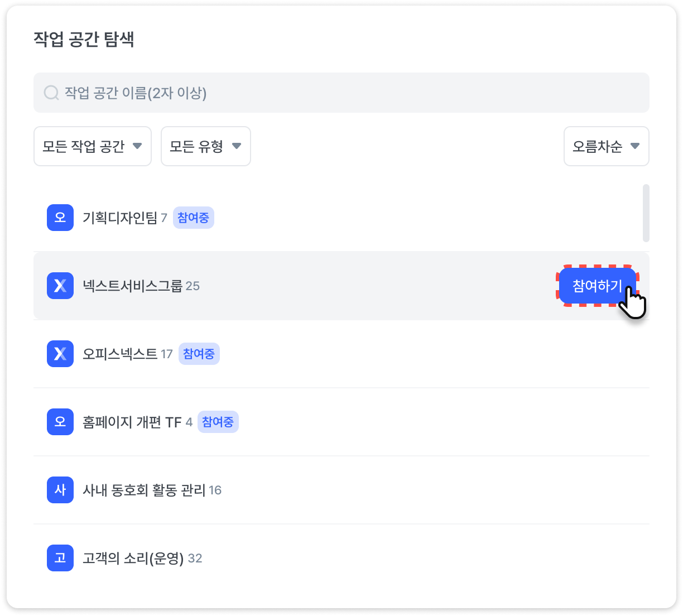Select the 고객의 소리(운영) workspace

click(x=133, y=558)
